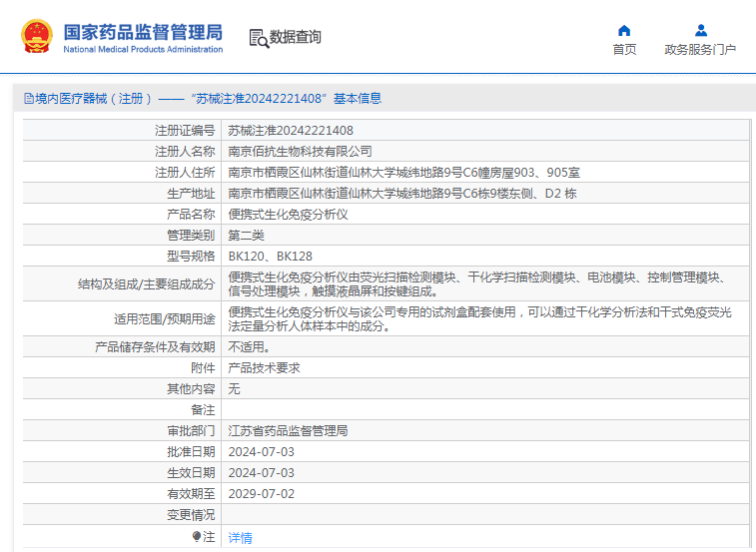
Task: Click the 审批部门 row label
Action: pyautogui.click(x=191, y=431)
